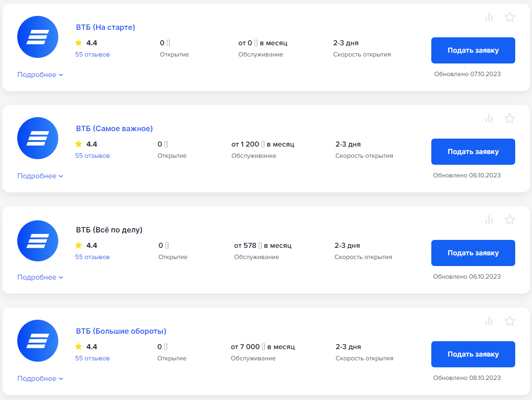Click the compare chart icon for ВТБ (На старте)

[x=489, y=17]
